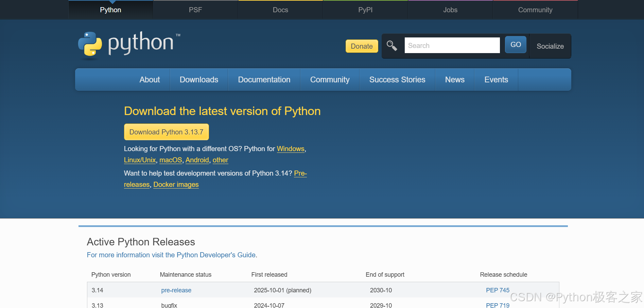Click the 'Maintenance status' column header
Screen dimensions: 644x308
pyautogui.click(x=186, y=275)
